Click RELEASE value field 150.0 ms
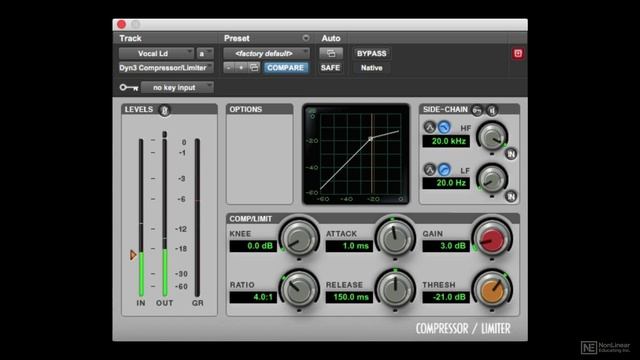 (x=349, y=297)
